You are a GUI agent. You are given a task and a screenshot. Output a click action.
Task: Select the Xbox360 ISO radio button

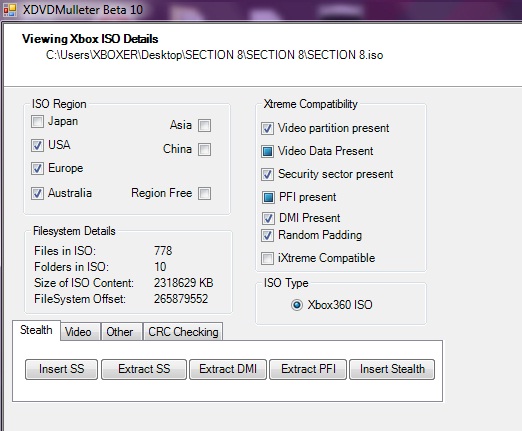297,305
